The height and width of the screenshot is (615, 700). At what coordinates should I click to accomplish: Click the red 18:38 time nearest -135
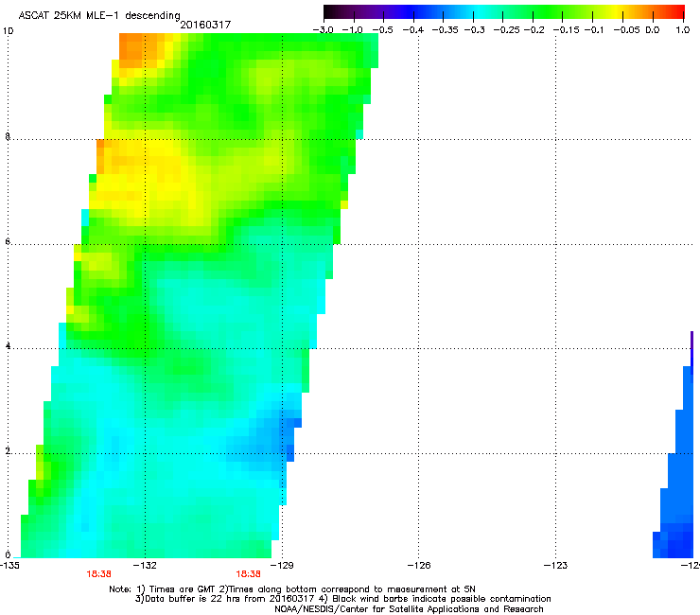click(98, 574)
